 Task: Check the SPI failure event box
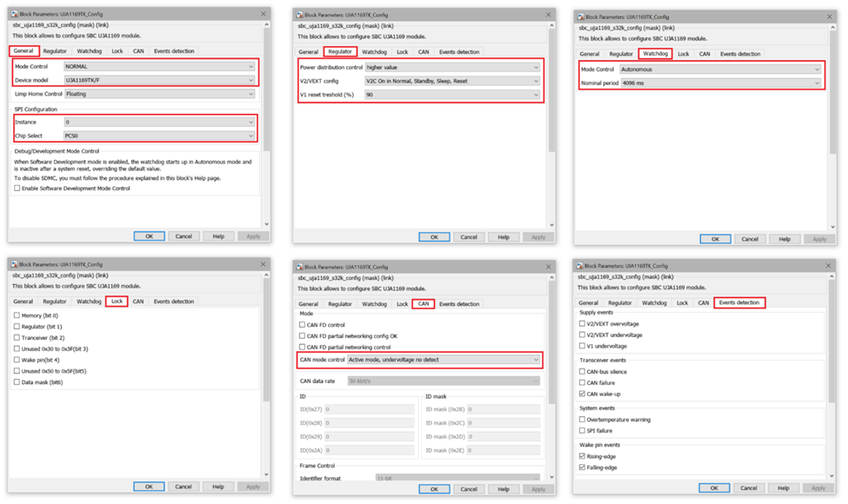click(583, 430)
